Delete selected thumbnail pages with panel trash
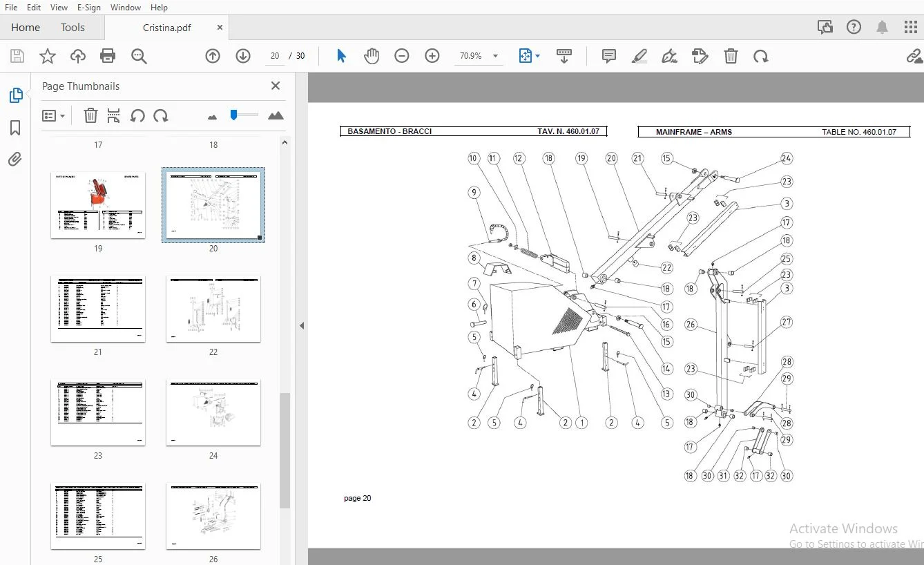The height and width of the screenshot is (565, 924). pyautogui.click(x=90, y=115)
